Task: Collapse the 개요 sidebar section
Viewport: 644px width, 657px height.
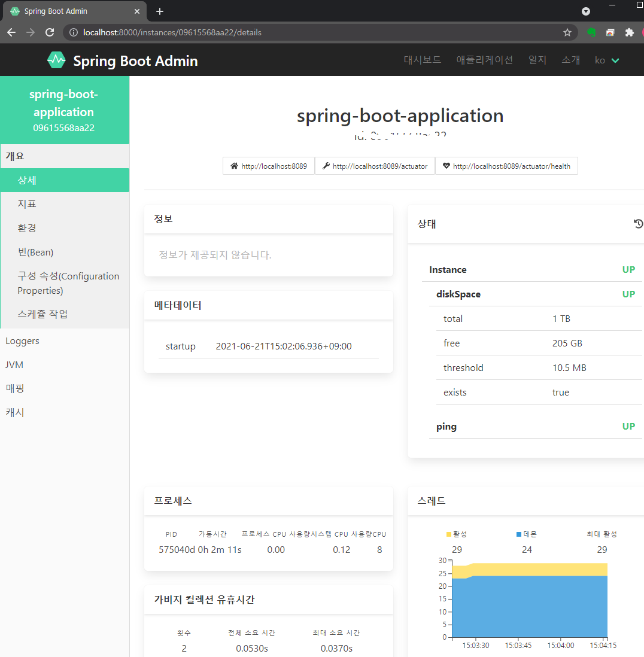Action: coord(65,156)
